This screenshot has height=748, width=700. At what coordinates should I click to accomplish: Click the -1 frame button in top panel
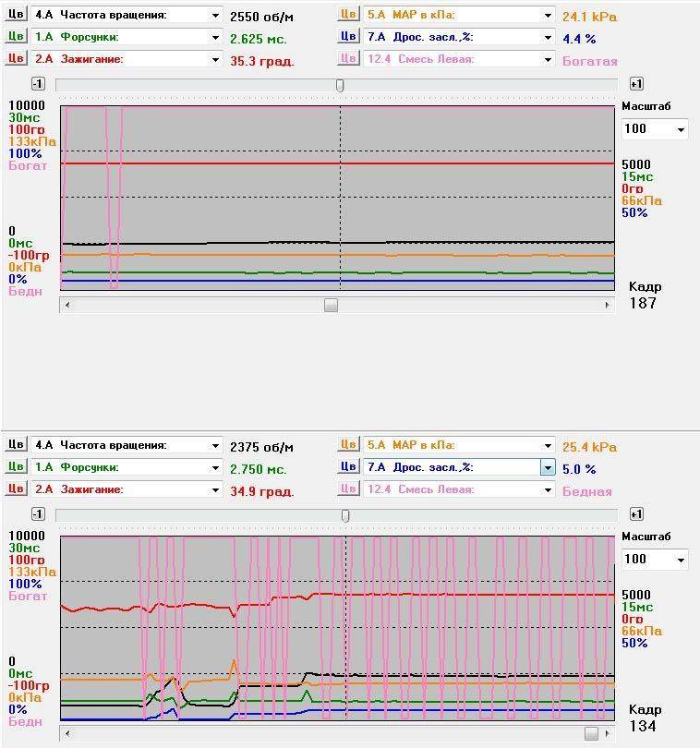38,84
